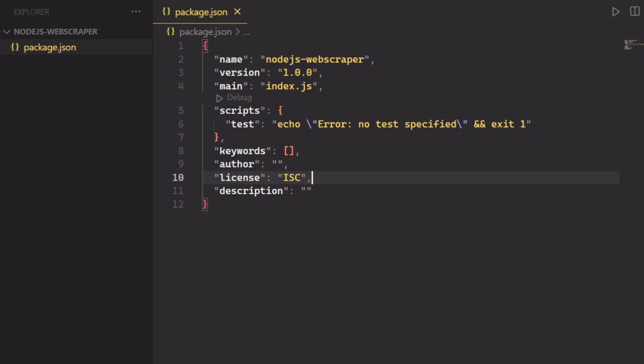
Task: Click the braces icon in the breadcrumb bar
Action: 171,31
